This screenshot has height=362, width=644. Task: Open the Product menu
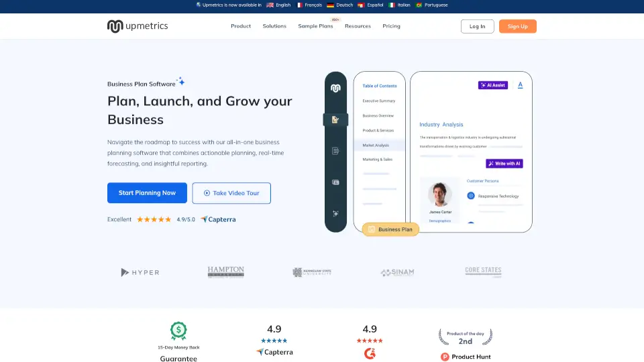[241, 26]
